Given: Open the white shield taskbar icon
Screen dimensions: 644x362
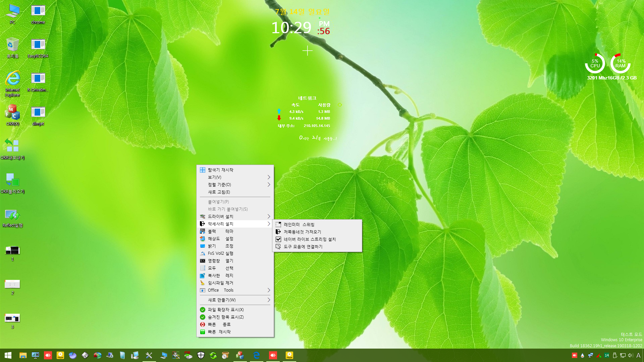Looking at the screenshot, I should (x=201, y=355).
